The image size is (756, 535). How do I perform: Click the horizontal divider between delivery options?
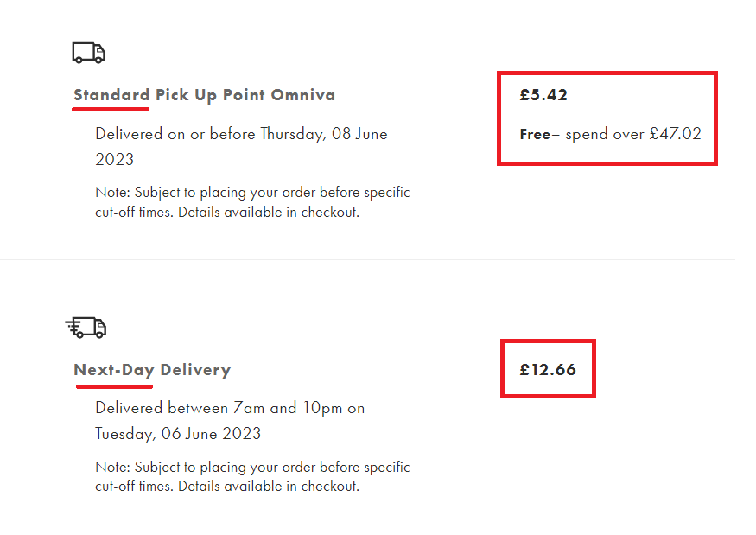click(x=367, y=259)
